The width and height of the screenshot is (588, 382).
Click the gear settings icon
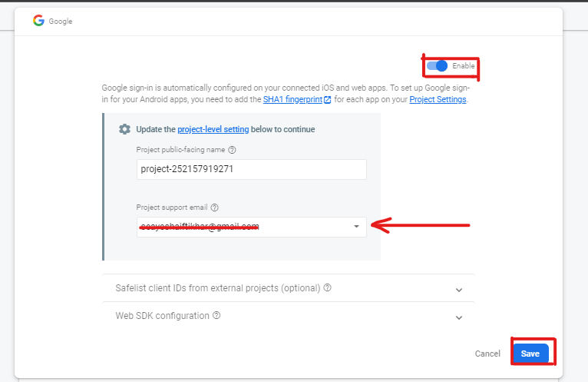[x=124, y=129]
